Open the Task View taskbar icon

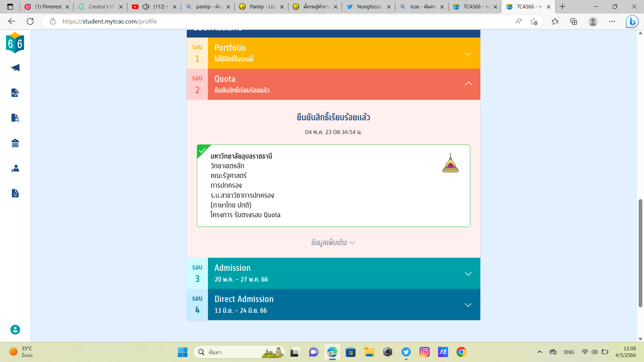[294, 352]
